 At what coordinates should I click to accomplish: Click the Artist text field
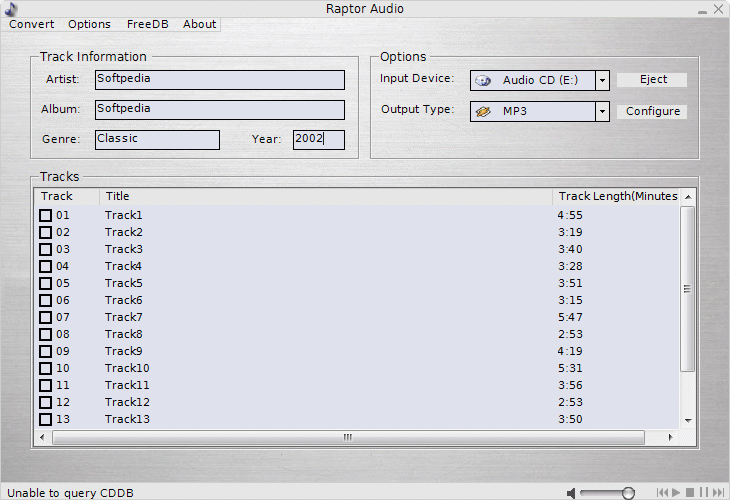click(220, 80)
